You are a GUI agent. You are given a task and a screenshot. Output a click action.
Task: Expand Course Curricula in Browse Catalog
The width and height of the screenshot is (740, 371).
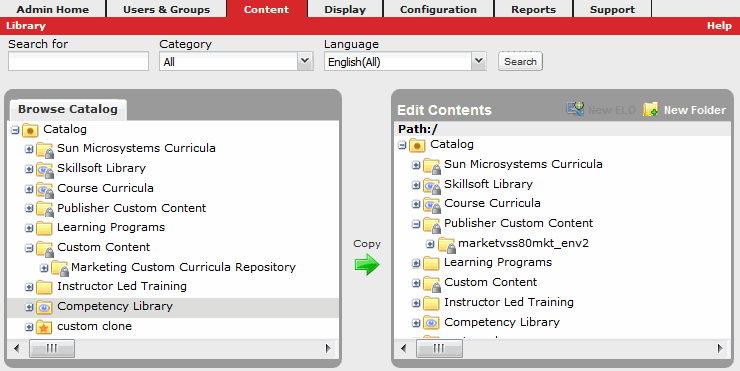(29, 189)
